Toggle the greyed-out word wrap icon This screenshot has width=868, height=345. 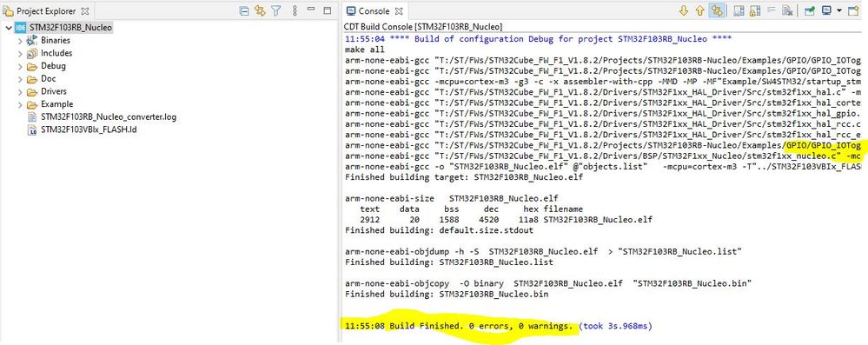pyautogui.click(x=771, y=10)
